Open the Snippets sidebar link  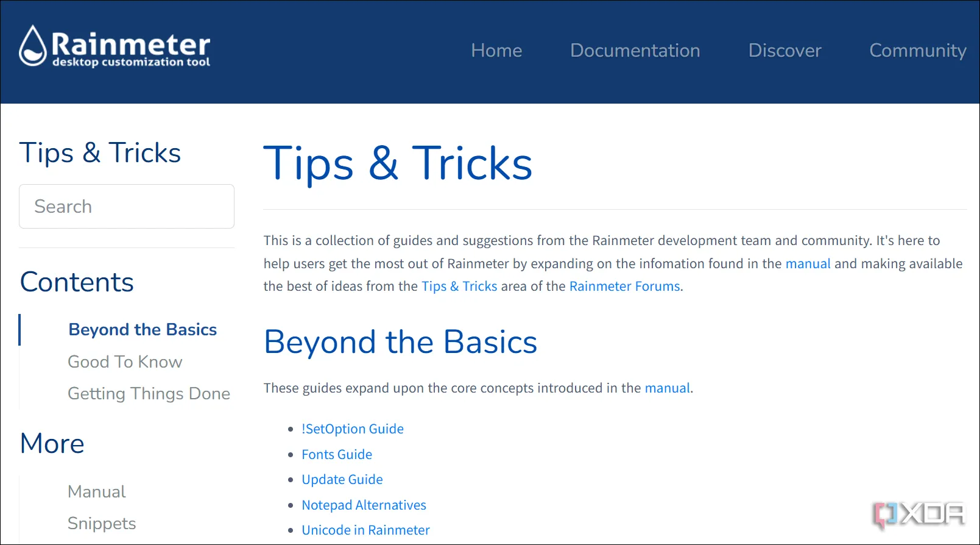click(102, 524)
